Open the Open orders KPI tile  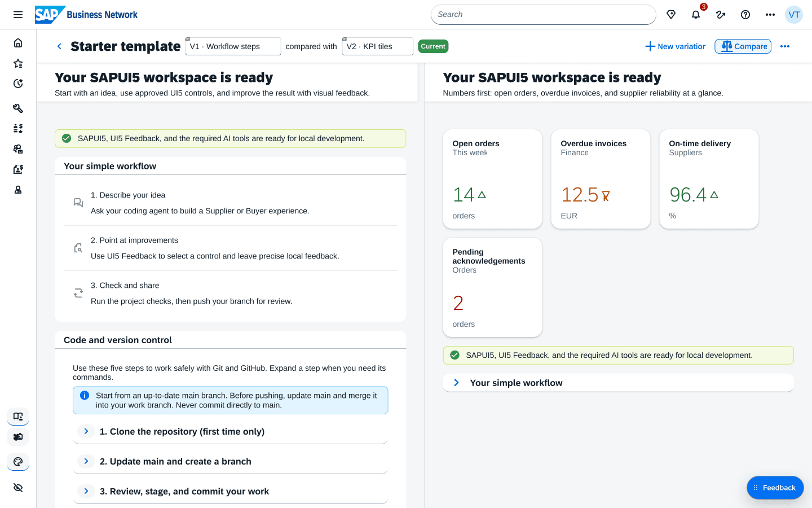(x=493, y=179)
